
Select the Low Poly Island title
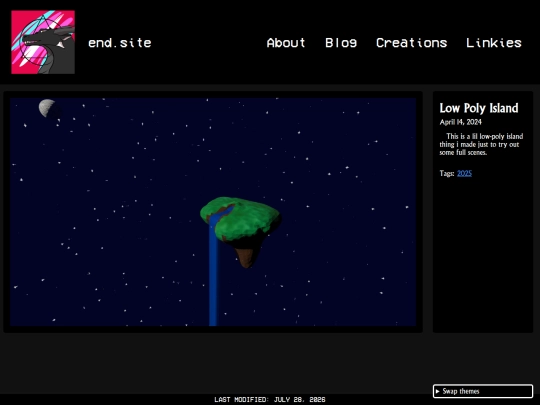tap(479, 108)
